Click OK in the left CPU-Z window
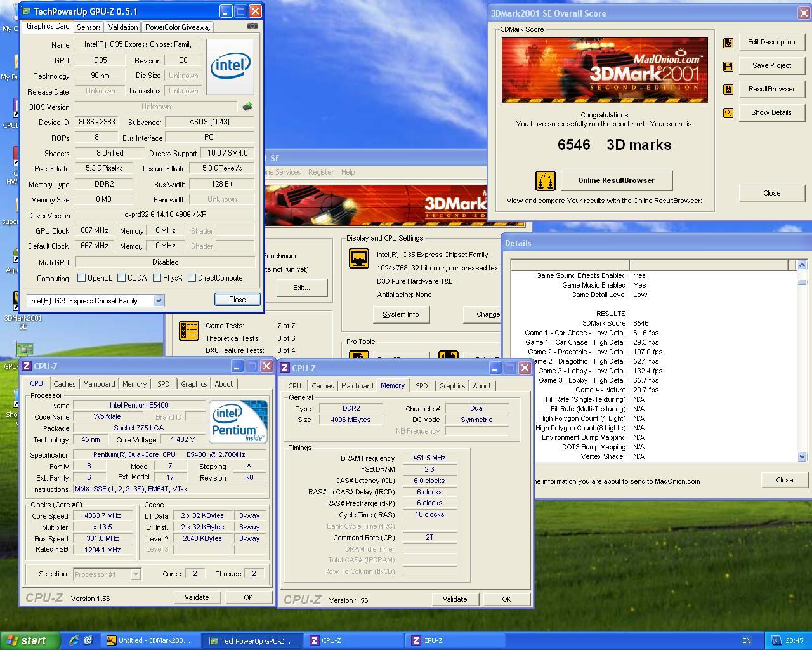The image size is (812, 650). coord(248,597)
